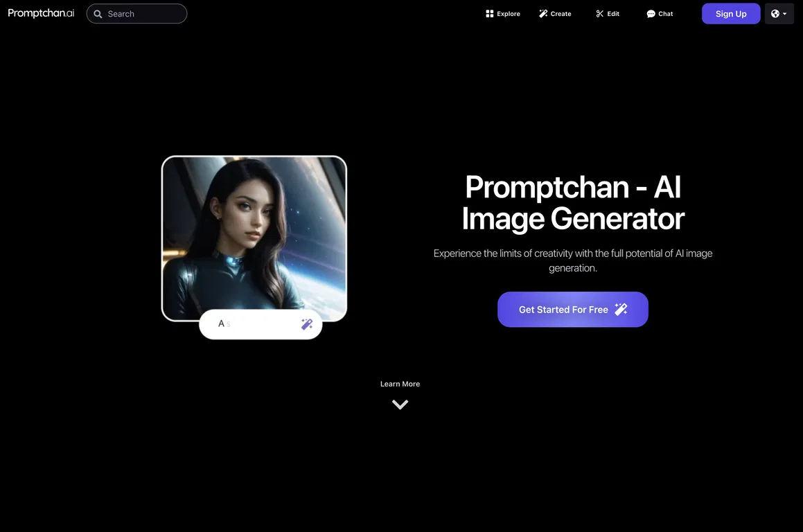Click the Sign Up button
The image size is (803, 532).
[x=731, y=14]
